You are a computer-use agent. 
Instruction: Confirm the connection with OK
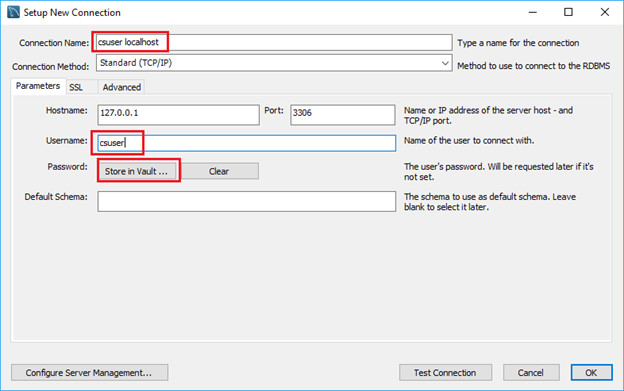[x=591, y=373]
